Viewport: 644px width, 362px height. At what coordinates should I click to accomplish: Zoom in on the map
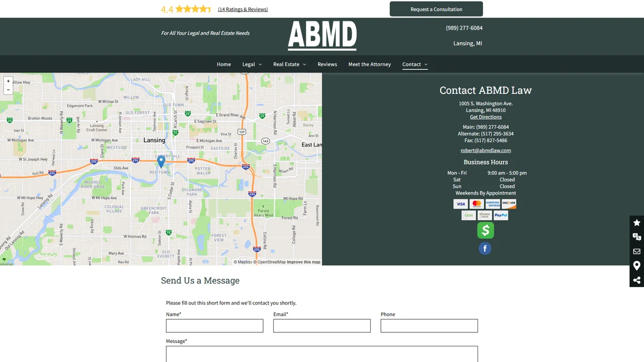click(8, 81)
